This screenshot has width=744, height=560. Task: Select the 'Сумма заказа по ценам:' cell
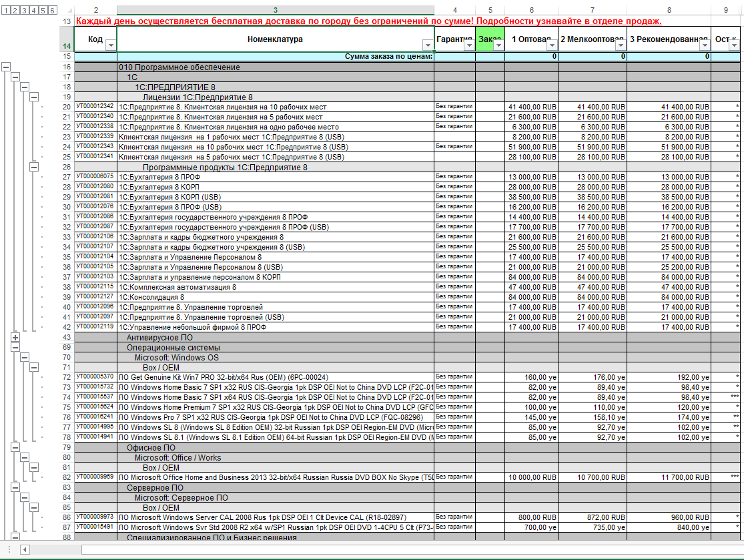[275, 57]
